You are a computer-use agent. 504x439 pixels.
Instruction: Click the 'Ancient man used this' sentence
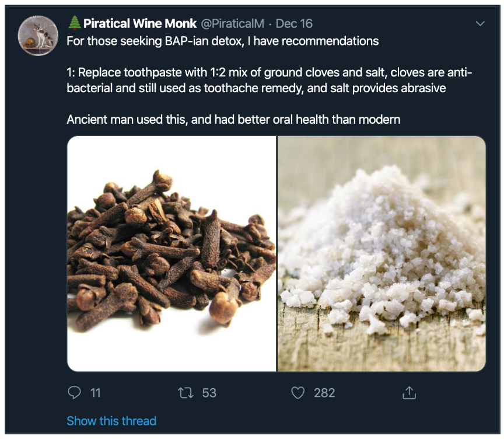coord(233,120)
